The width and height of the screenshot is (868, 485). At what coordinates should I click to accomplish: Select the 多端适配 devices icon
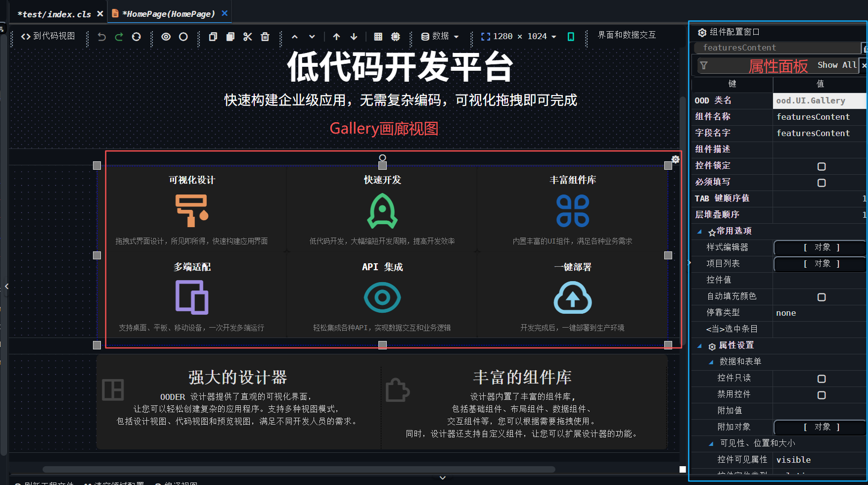click(192, 297)
